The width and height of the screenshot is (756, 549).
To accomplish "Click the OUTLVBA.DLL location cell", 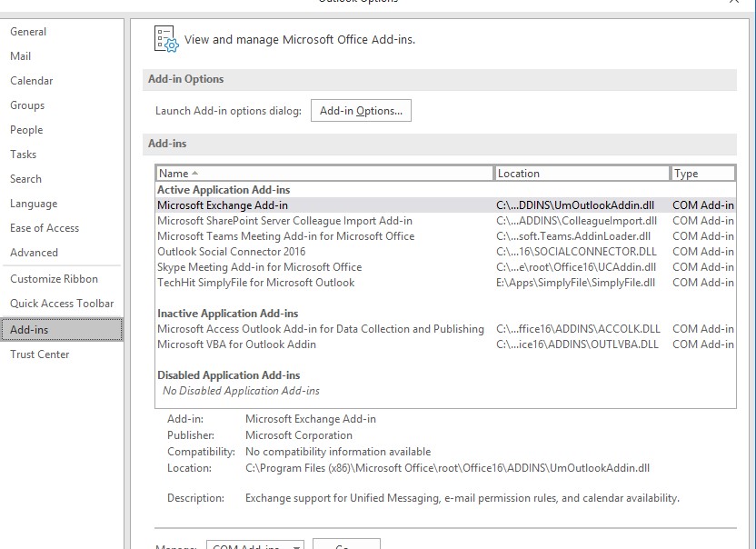I will 577,344.
